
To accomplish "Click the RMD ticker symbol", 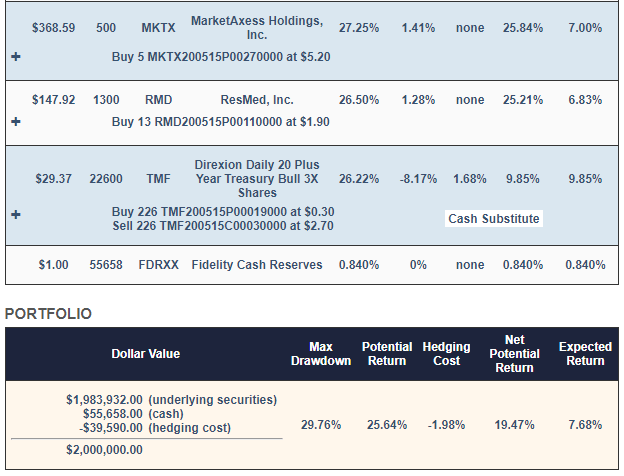I will coord(159,100).
